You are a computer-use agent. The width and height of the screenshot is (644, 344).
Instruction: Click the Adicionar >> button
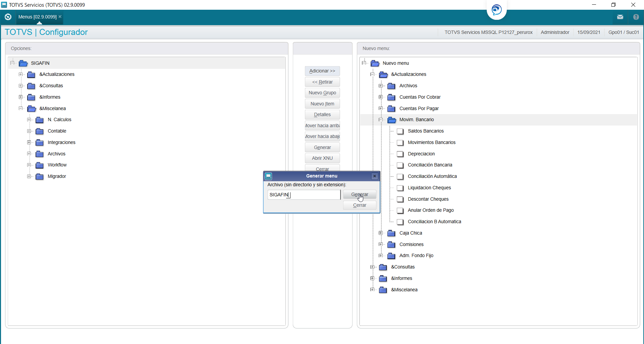coord(322,71)
